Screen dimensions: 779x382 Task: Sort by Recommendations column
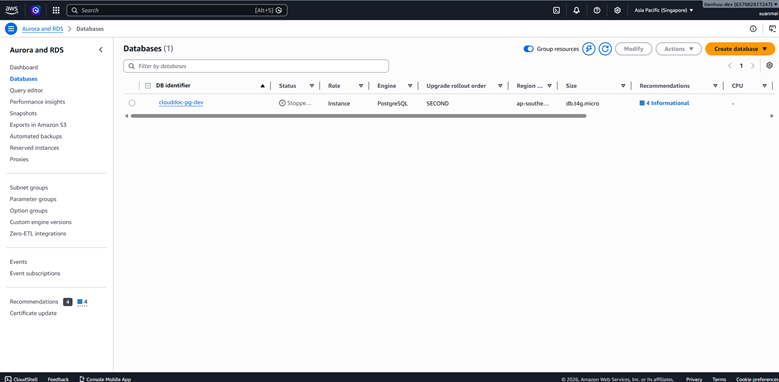pyautogui.click(x=715, y=86)
